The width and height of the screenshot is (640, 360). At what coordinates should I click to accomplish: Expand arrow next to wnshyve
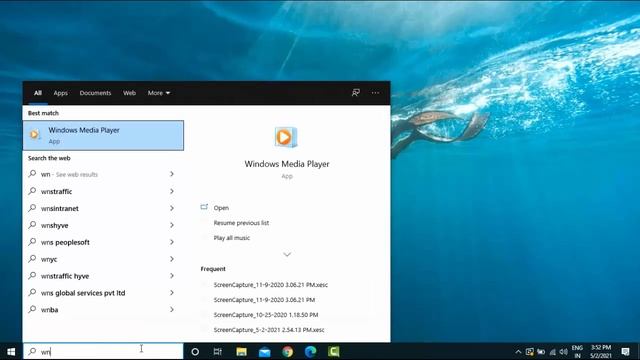(x=172, y=225)
